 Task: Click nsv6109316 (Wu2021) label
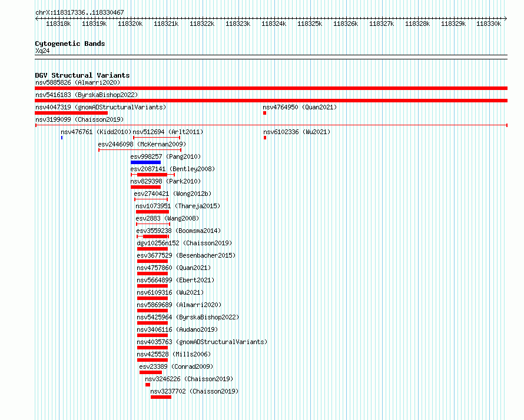coord(170,292)
